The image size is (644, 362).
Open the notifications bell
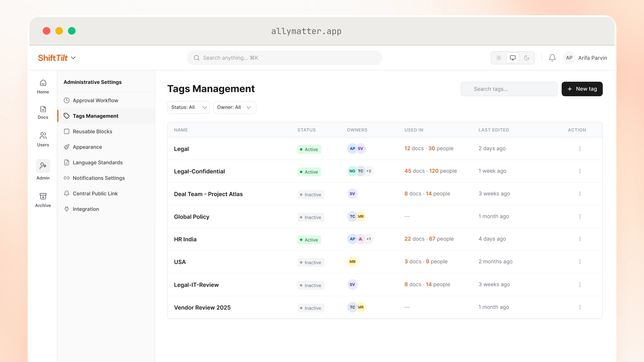point(552,58)
